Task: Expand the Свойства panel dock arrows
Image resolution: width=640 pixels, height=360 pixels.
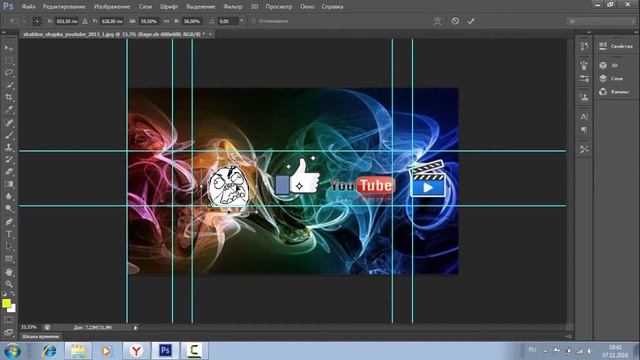Action: [x=636, y=32]
